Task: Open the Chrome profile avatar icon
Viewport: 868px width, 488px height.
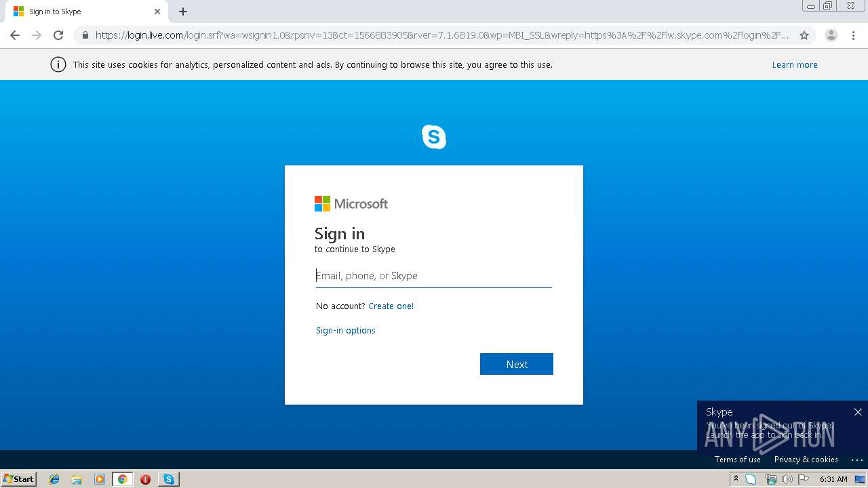Action: point(831,35)
